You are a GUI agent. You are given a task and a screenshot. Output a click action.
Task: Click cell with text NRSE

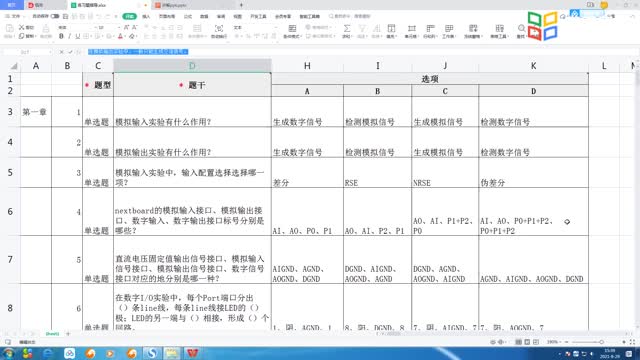coord(445,173)
